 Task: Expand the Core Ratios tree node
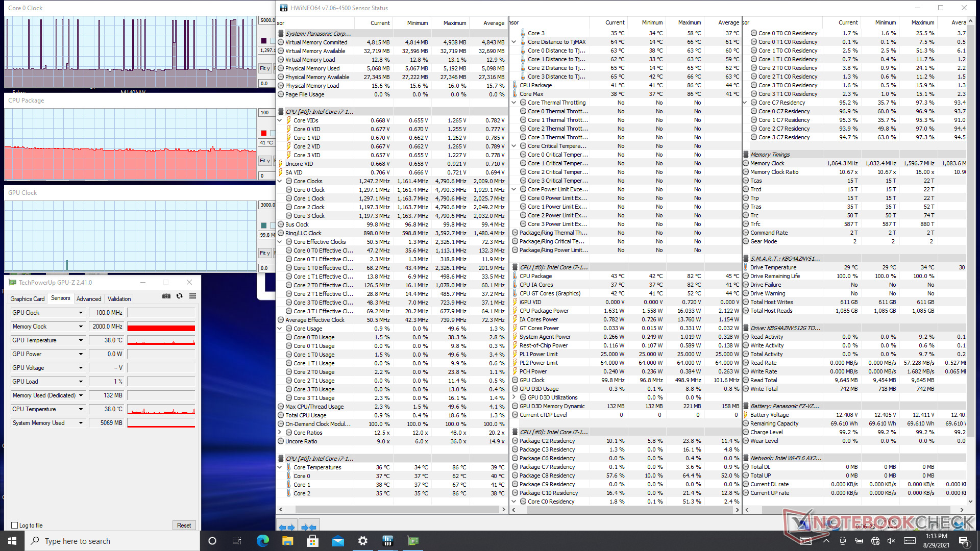tap(280, 433)
